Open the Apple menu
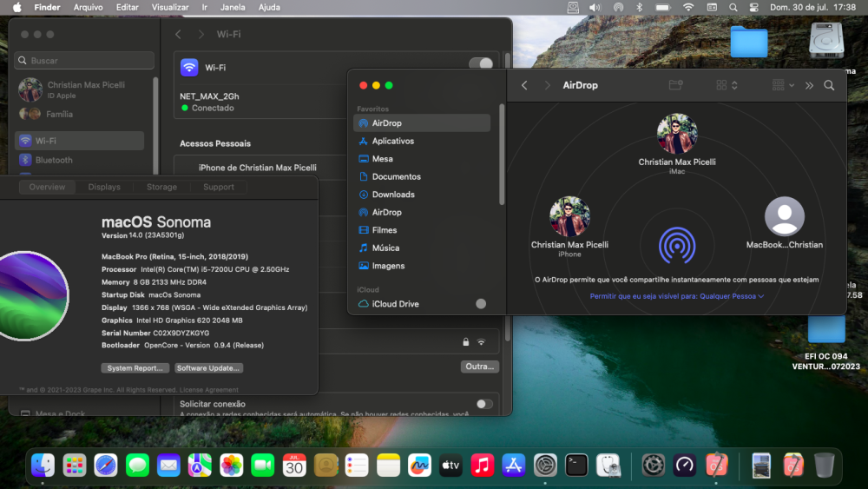 click(17, 7)
